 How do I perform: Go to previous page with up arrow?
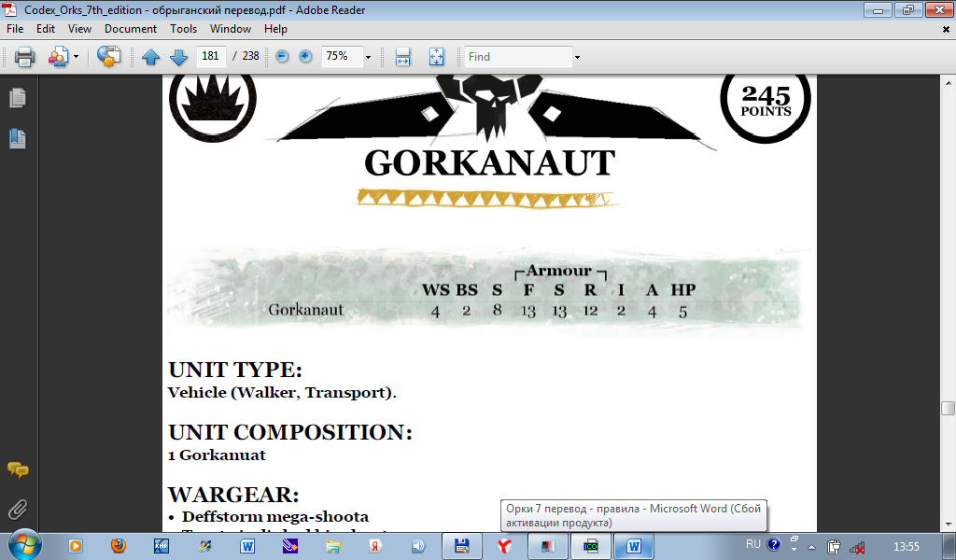(150, 57)
